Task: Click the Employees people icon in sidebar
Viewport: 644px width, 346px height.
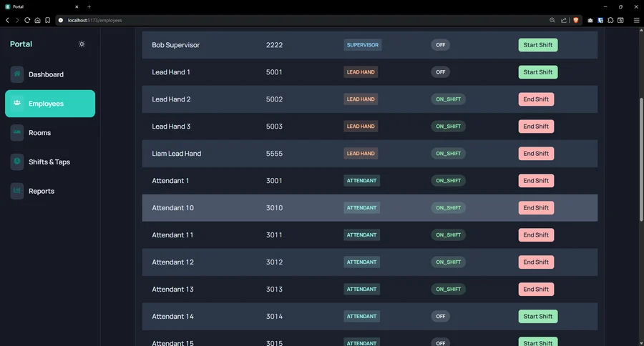Action: [17, 104]
